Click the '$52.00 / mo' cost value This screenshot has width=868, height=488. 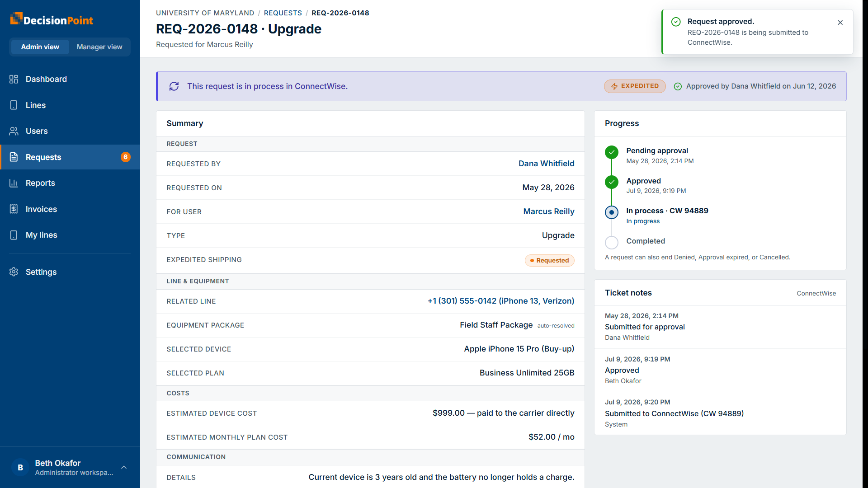(x=552, y=437)
